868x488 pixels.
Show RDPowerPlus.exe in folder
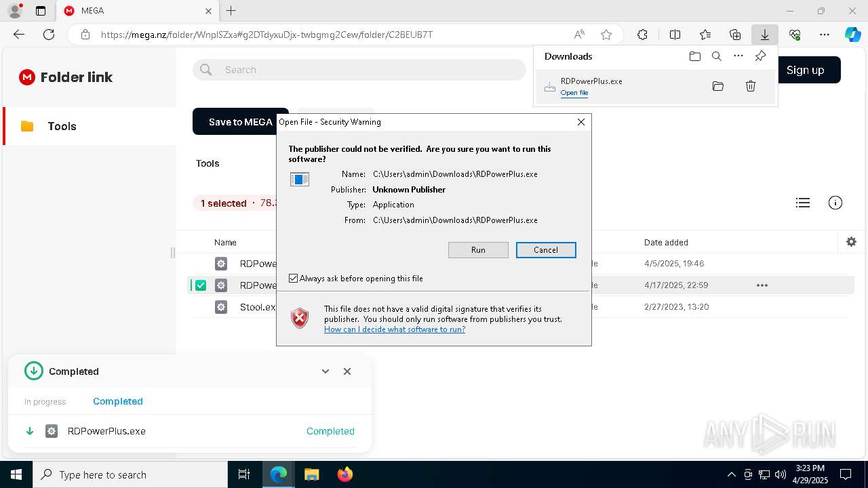(718, 86)
